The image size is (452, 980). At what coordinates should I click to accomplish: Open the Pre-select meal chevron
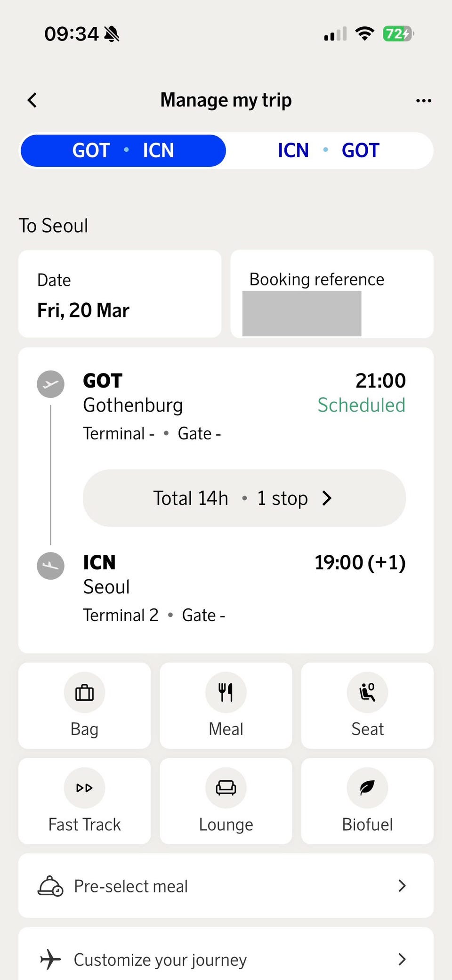[x=402, y=886]
